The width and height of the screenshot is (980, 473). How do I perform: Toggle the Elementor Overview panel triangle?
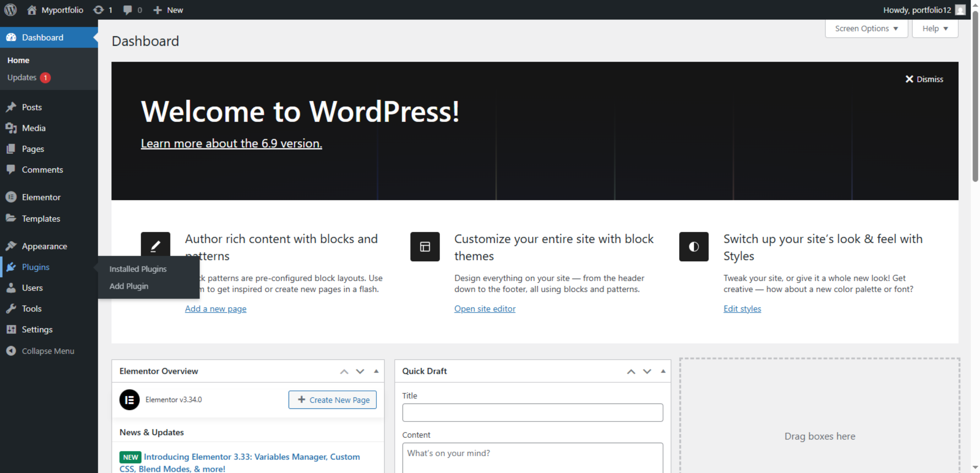pos(376,371)
